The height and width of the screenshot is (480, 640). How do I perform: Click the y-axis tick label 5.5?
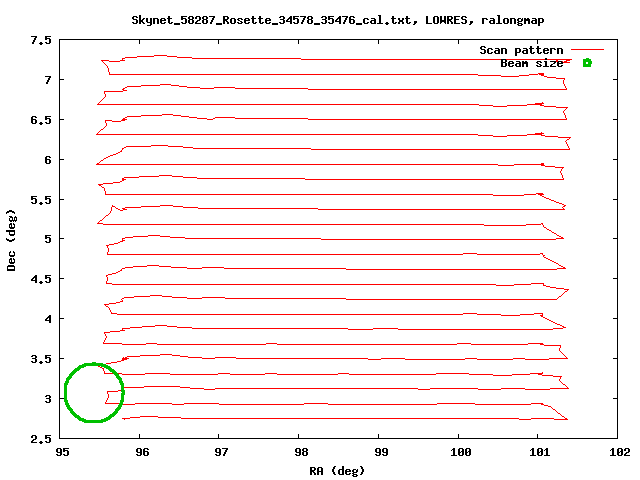pyautogui.click(x=41, y=200)
